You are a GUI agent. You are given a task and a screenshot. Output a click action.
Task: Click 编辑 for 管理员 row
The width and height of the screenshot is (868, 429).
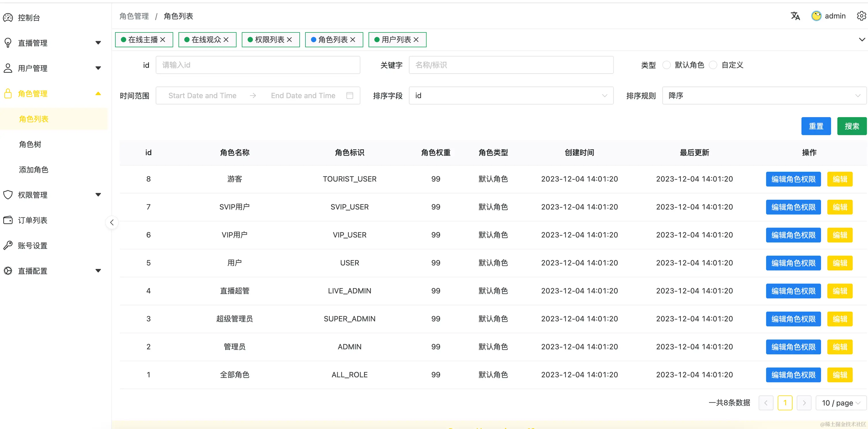(840, 347)
